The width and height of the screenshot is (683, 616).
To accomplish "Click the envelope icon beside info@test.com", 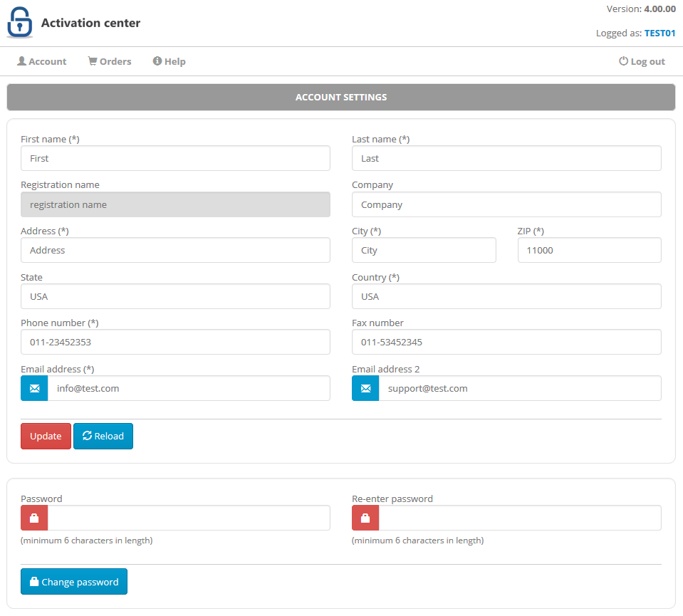I will [x=34, y=388].
